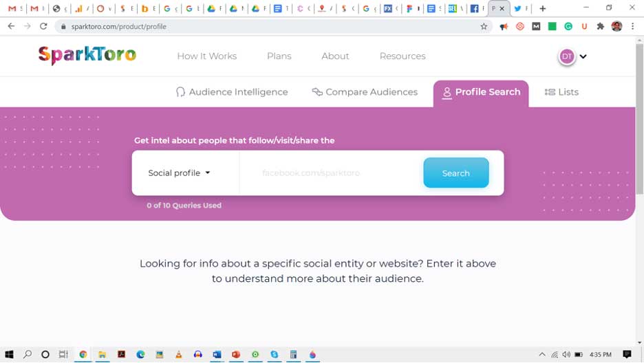Image resolution: width=644 pixels, height=363 pixels.
Task: Open the red U extension icon
Action: point(584,27)
